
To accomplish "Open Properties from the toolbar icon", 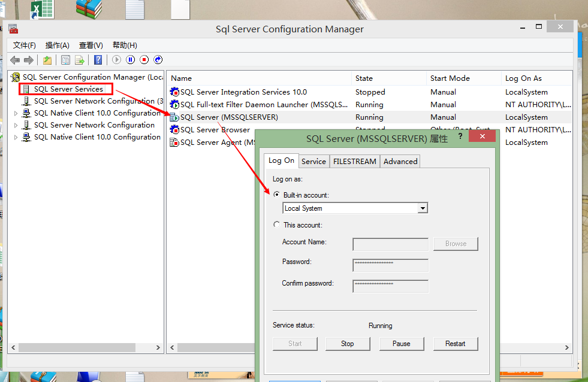I will point(65,60).
